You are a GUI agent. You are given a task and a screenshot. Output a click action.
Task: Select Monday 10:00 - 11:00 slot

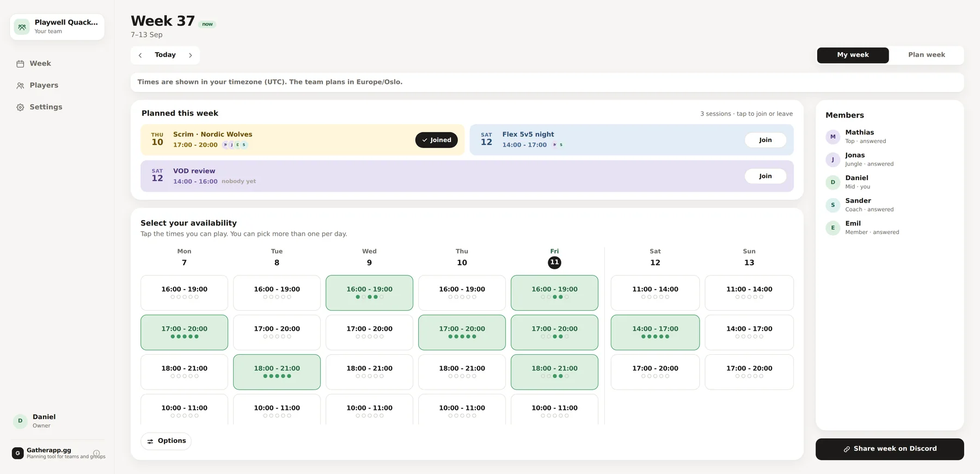184,409
